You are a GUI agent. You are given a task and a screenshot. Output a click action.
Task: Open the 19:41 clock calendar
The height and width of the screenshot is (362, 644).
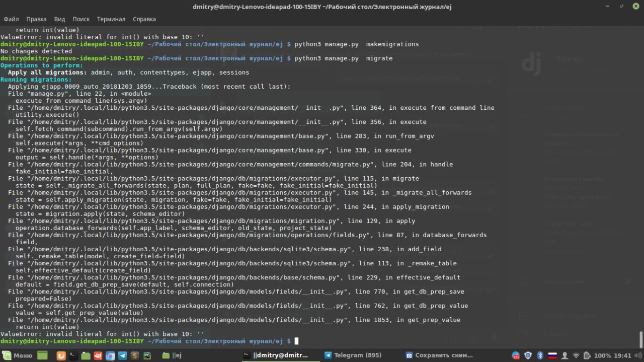(622, 355)
